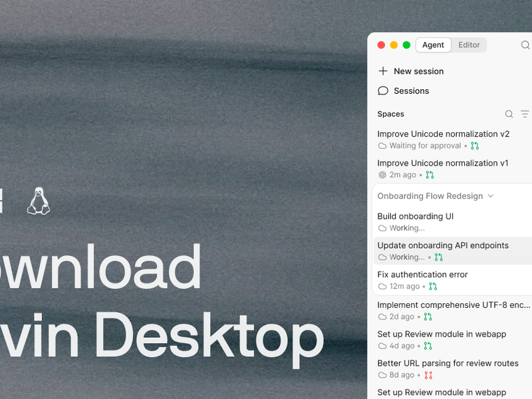Click pull request icon beside 2d ago
The height and width of the screenshot is (399, 532).
pyautogui.click(x=428, y=317)
